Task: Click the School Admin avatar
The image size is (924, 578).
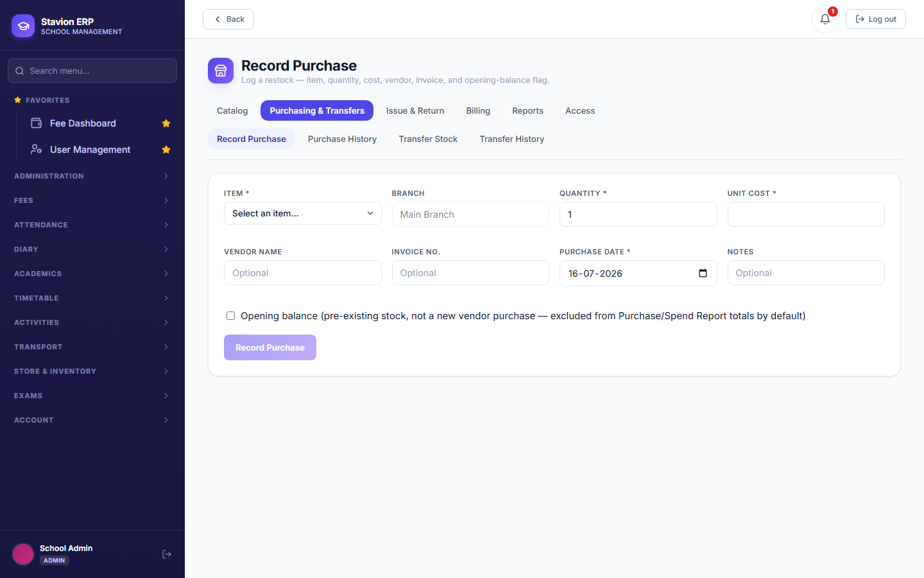Action: 23,554
